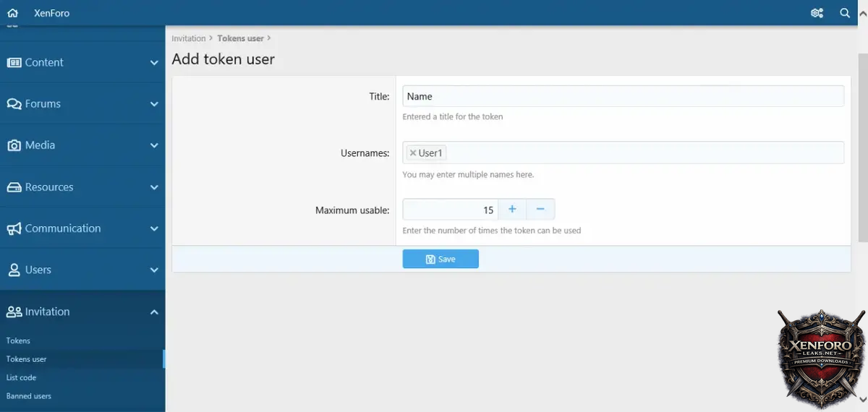Save the token user form
Screen dimensions: 868x412
click(441, 259)
